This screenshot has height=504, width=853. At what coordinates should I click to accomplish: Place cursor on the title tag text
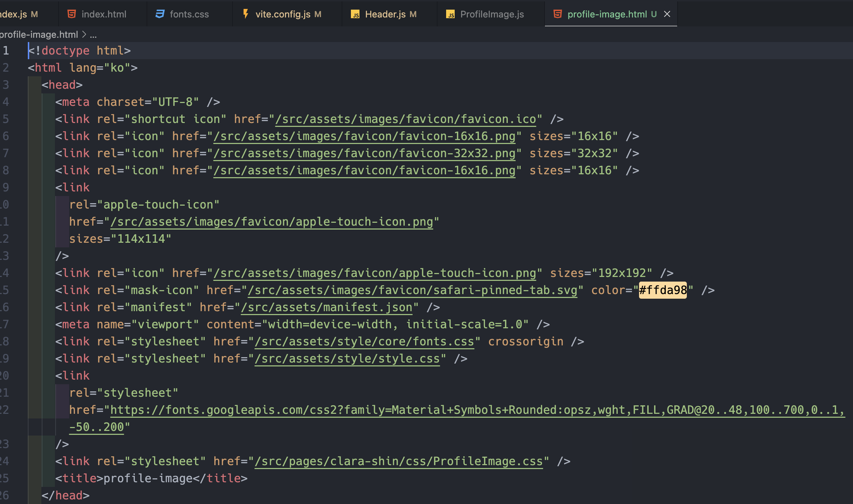(148, 478)
